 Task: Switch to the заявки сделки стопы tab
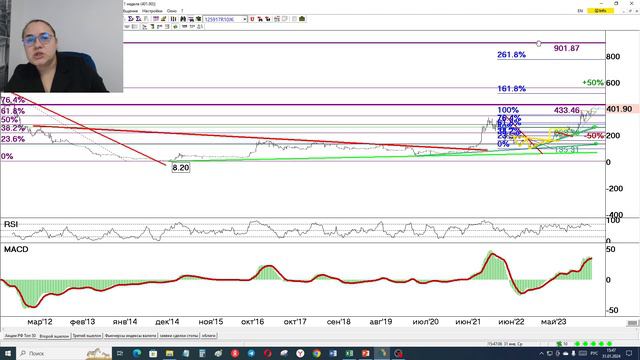click(179, 336)
